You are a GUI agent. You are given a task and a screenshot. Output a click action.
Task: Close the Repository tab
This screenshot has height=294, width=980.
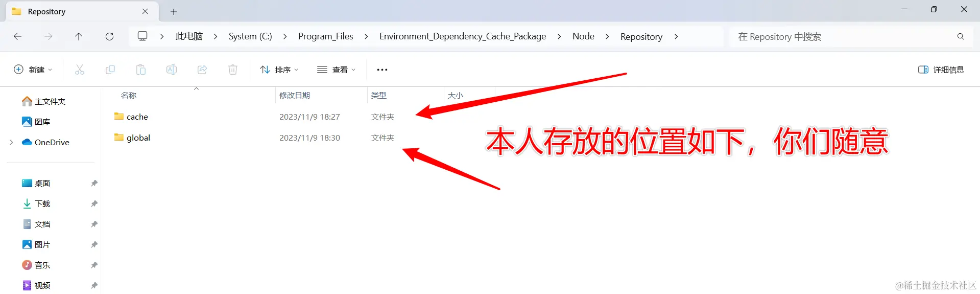tap(145, 11)
